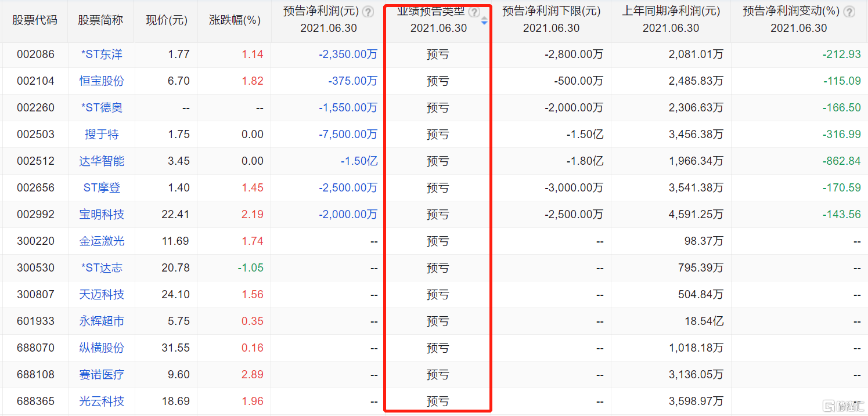Sort by 股票简称 column header

[x=100, y=20]
